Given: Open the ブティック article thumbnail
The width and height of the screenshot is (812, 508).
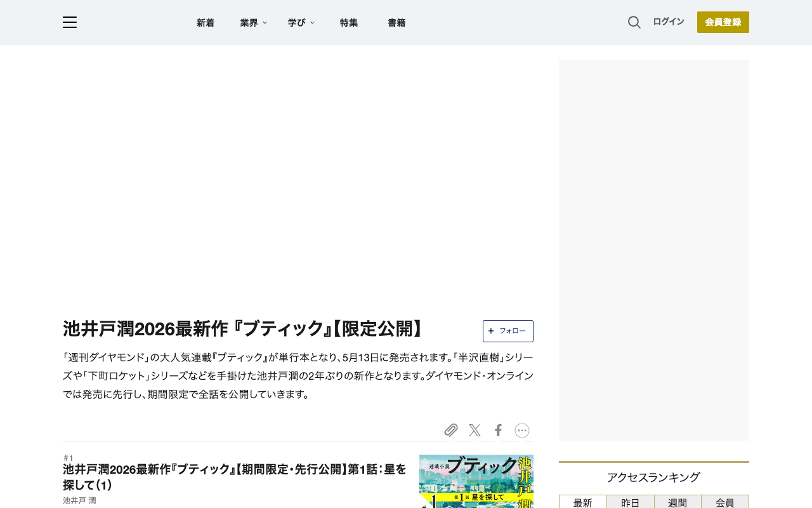Looking at the screenshot, I should point(476,481).
